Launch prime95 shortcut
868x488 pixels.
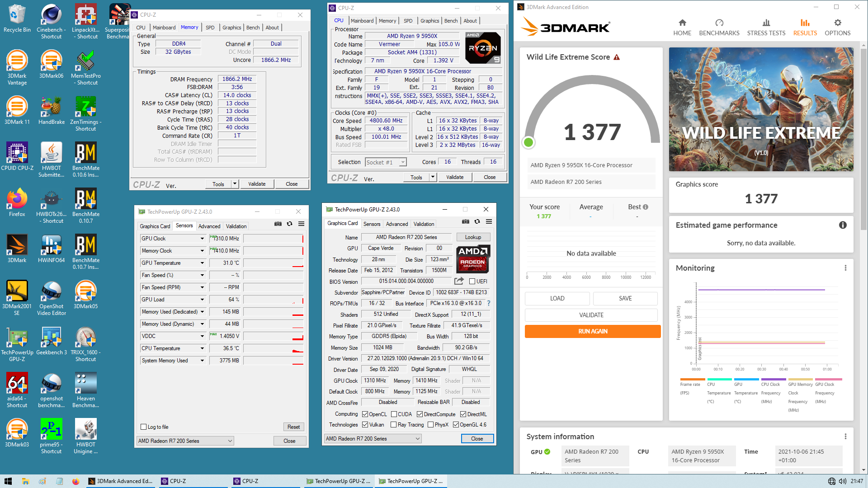(51, 436)
